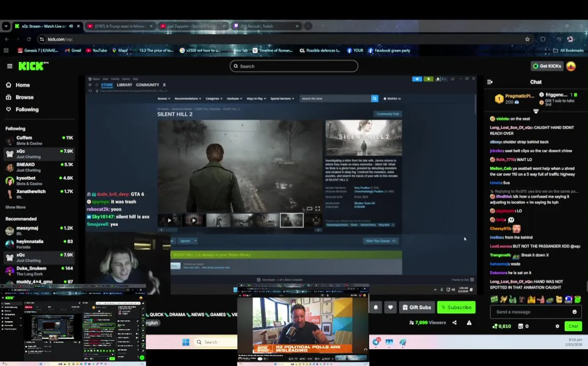Open the Kick hamburger sidebar menu
The height and width of the screenshot is (366, 588).
tap(10, 66)
